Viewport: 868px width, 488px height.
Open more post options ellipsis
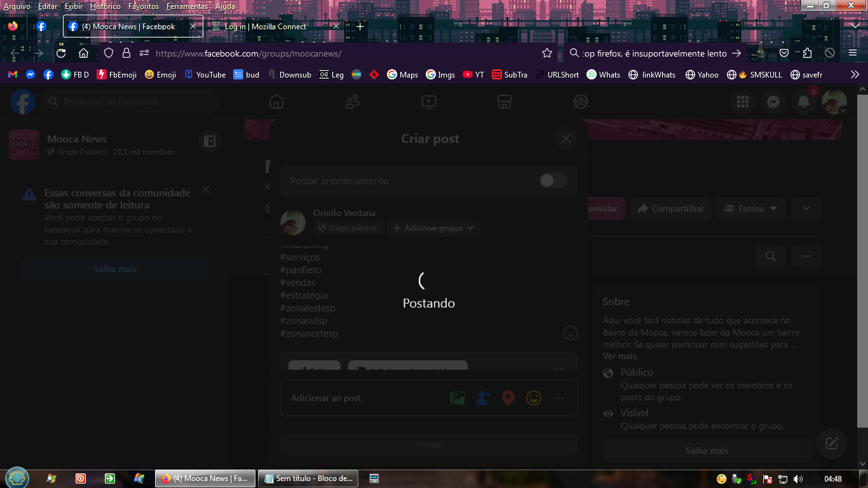[x=559, y=398]
